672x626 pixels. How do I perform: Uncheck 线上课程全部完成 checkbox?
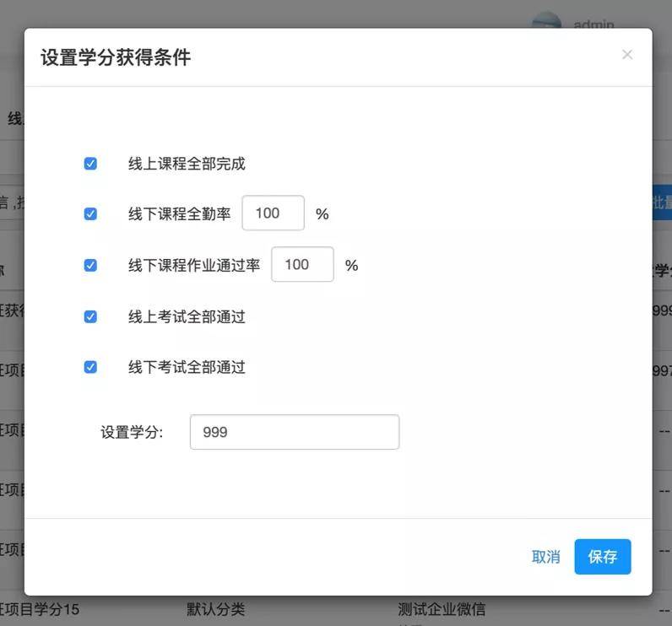[90, 164]
